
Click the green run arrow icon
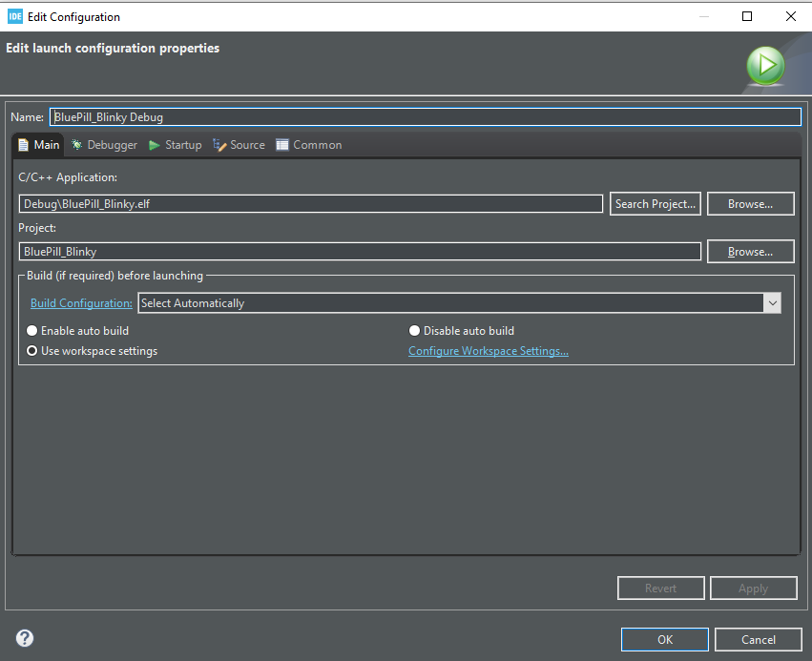coord(765,67)
